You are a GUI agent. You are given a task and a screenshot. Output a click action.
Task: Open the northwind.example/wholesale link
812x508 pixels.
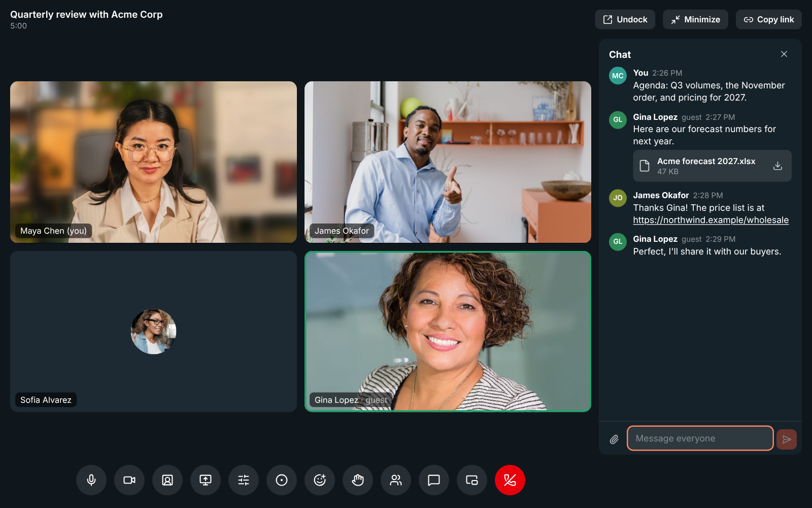[x=710, y=220]
